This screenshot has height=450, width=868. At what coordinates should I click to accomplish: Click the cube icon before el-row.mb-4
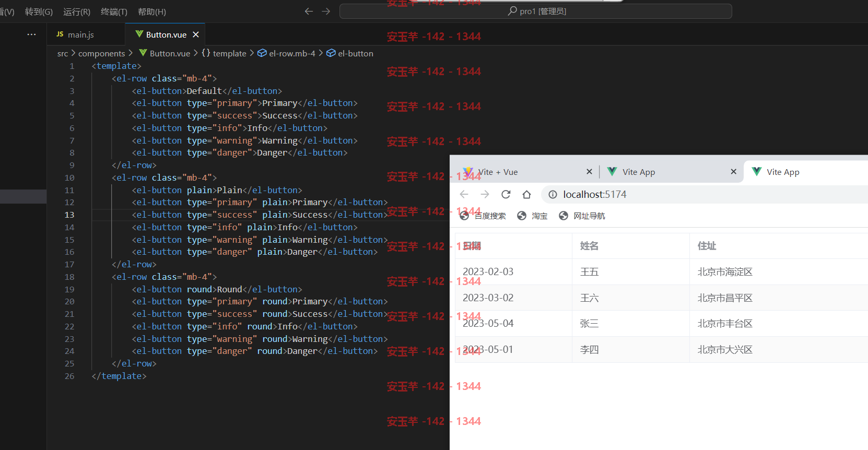(x=262, y=53)
